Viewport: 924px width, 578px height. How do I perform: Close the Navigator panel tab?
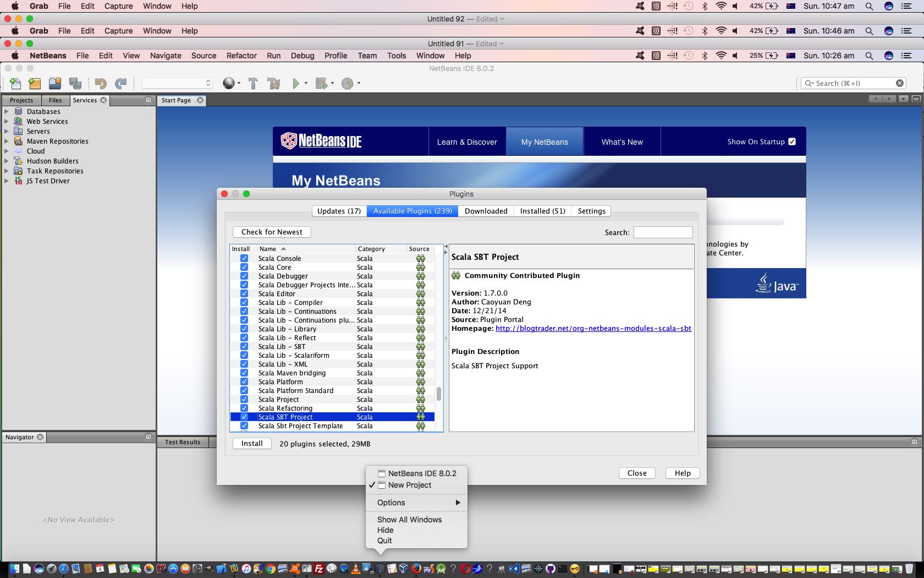point(40,437)
